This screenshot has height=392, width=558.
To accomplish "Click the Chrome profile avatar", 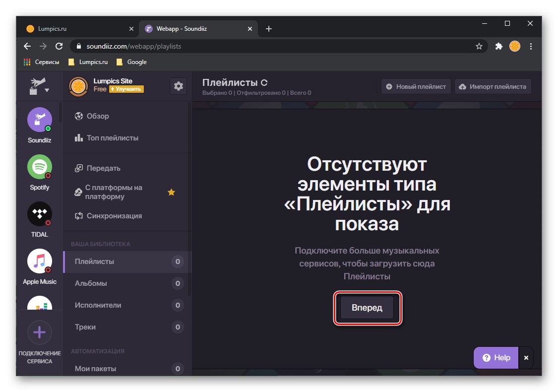I will click(x=514, y=46).
